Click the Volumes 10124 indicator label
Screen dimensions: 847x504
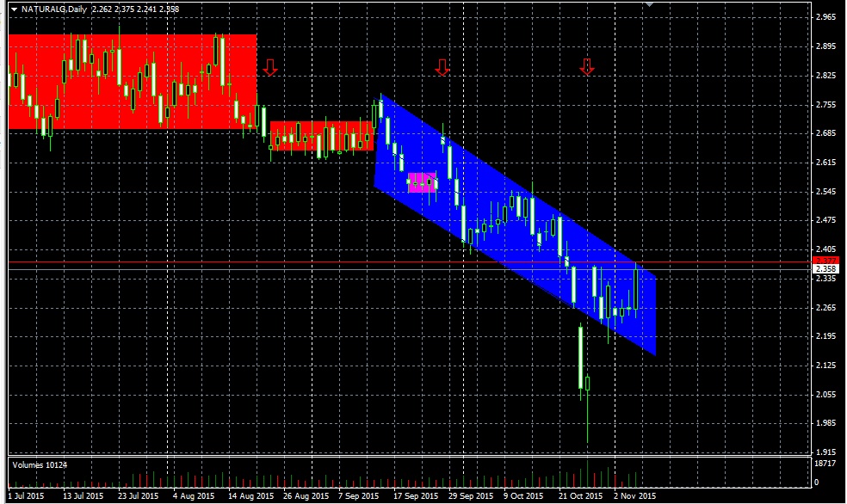point(39,465)
